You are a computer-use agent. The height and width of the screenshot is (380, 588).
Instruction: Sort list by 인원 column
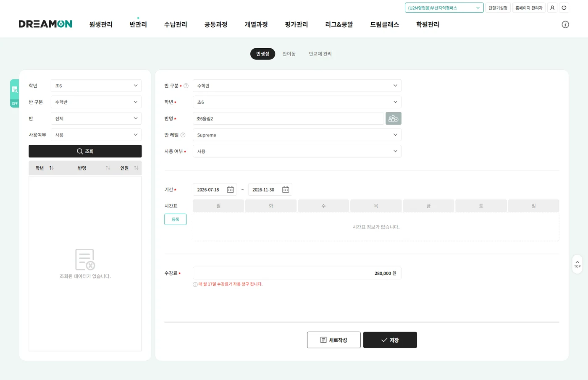[x=136, y=168]
